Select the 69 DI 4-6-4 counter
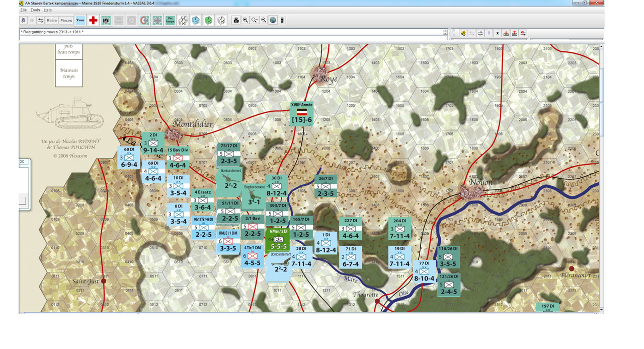Screen dimensions: 644x349 click(153, 172)
